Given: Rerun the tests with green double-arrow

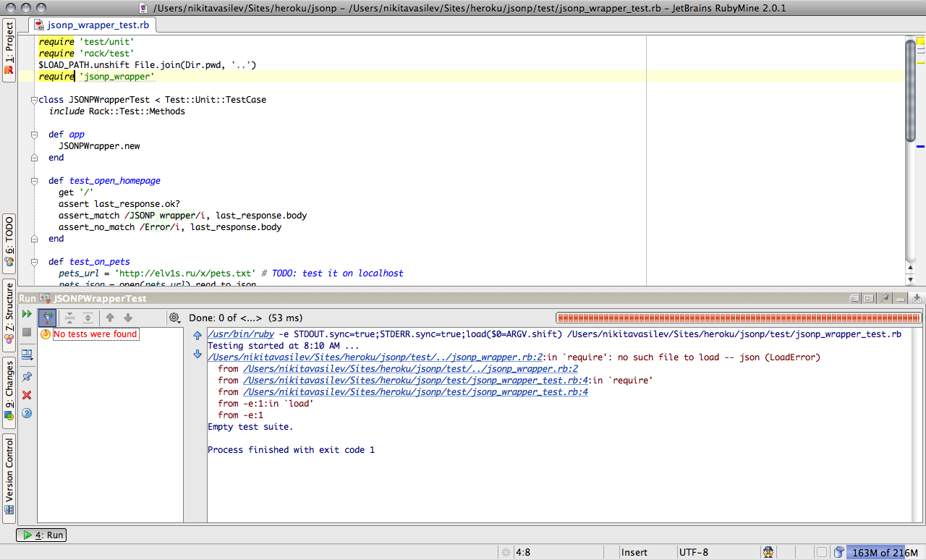Looking at the screenshot, I should (27, 314).
